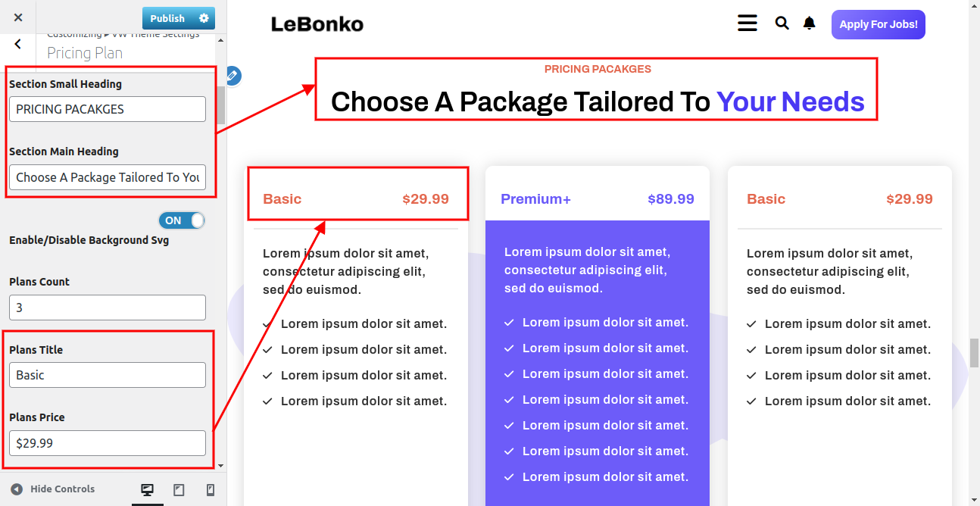Image resolution: width=980 pixels, height=506 pixels.
Task: Go back using the left chevron
Action: pos(18,45)
